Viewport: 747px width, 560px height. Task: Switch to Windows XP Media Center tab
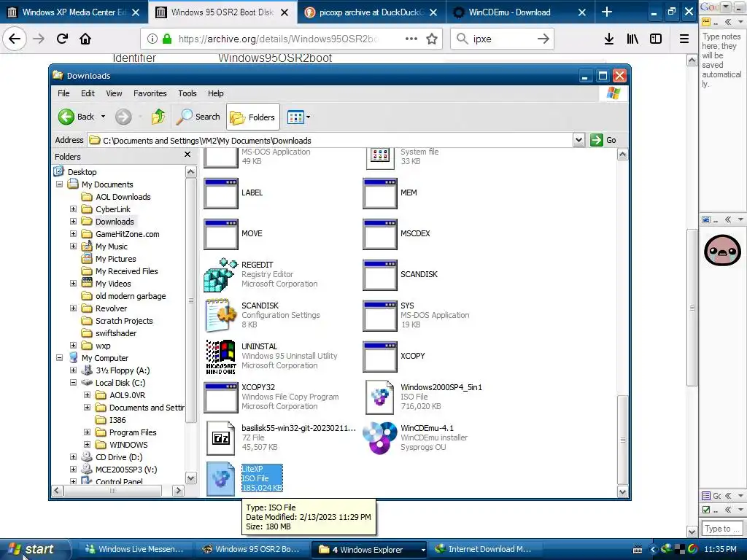coord(74,12)
